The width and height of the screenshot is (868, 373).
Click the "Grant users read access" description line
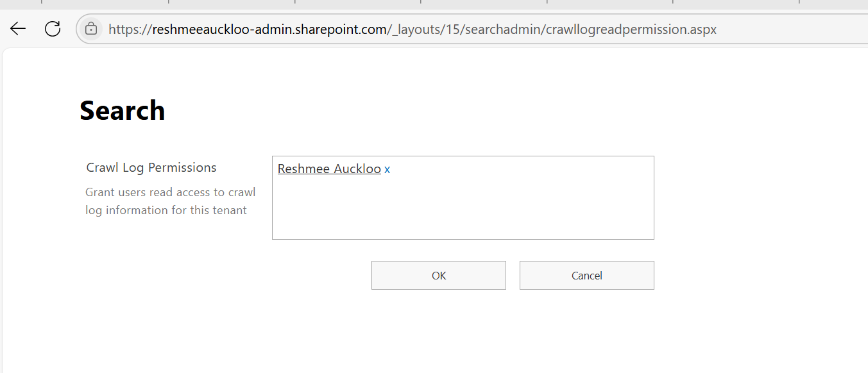[x=170, y=192]
